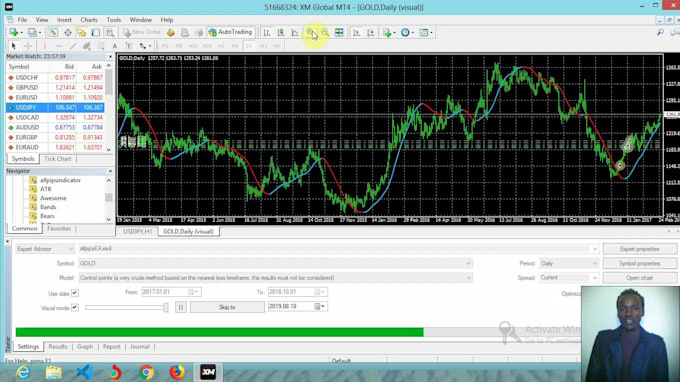The height and width of the screenshot is (382, 680).
Task: Select the text label A tool
Action: [114, 46]
